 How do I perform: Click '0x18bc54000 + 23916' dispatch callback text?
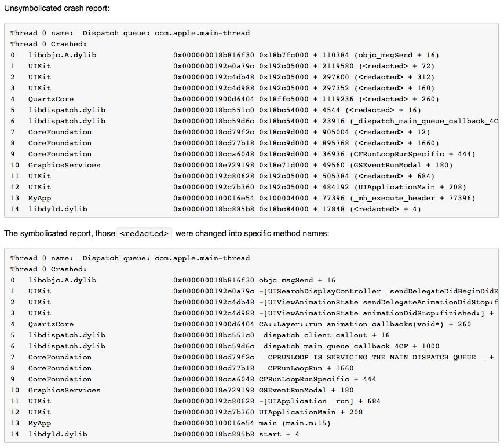[x=379, y=121]
